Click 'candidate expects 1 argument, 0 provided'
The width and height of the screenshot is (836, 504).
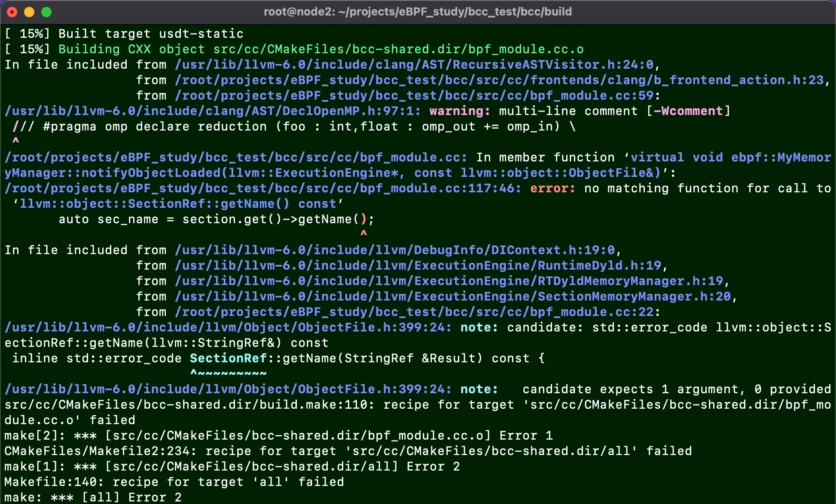[x=677, y=389]
